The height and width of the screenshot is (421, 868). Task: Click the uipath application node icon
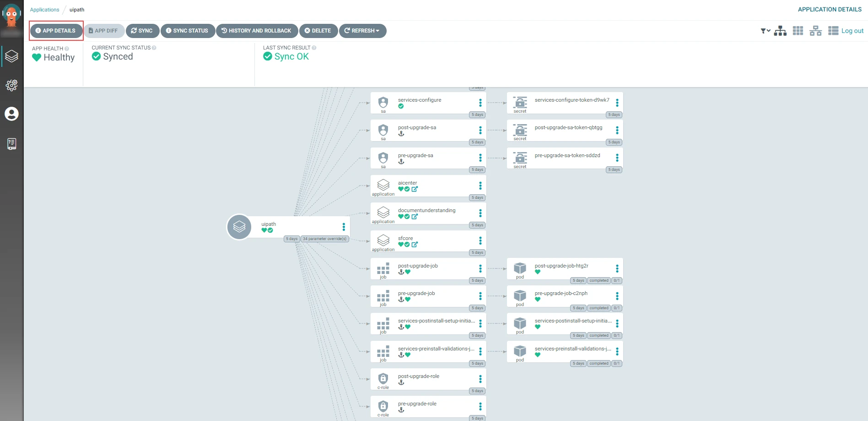point(239,227)
